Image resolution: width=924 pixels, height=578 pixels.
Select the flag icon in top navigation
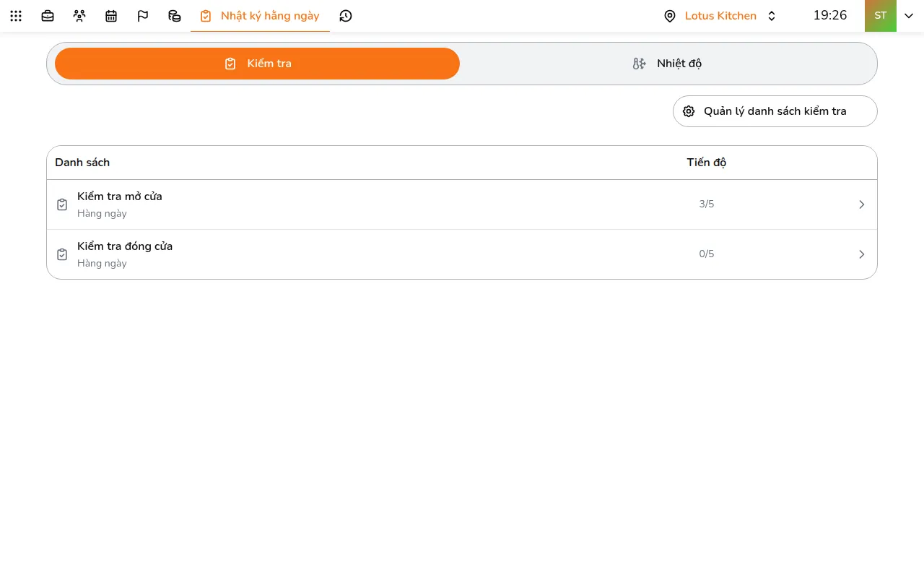(x=143, y=16)
